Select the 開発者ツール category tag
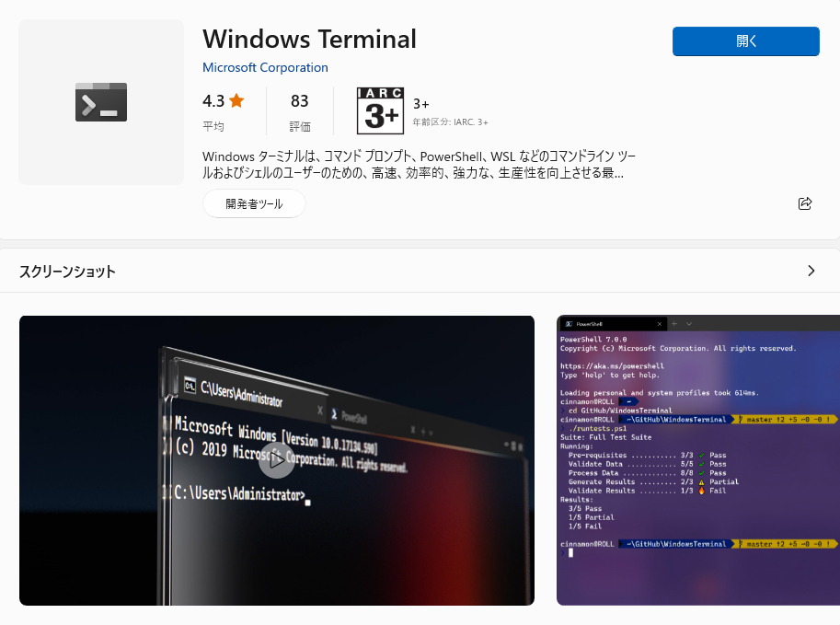 254,203
